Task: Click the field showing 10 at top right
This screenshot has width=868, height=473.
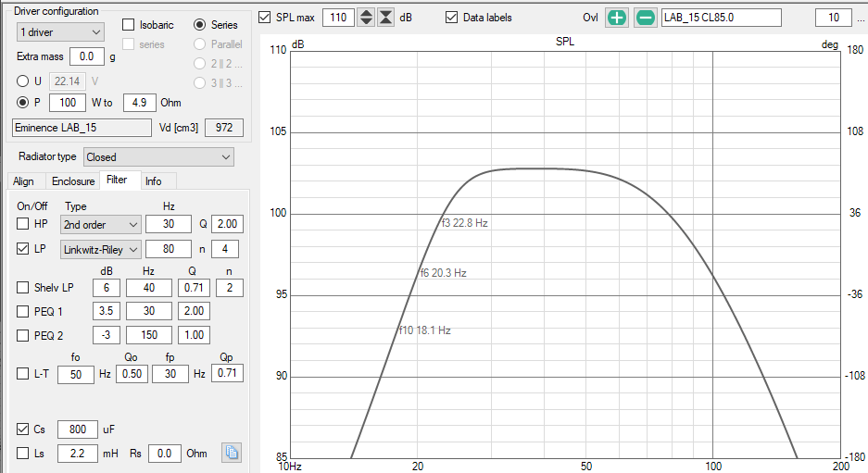Action: point(833,18)
